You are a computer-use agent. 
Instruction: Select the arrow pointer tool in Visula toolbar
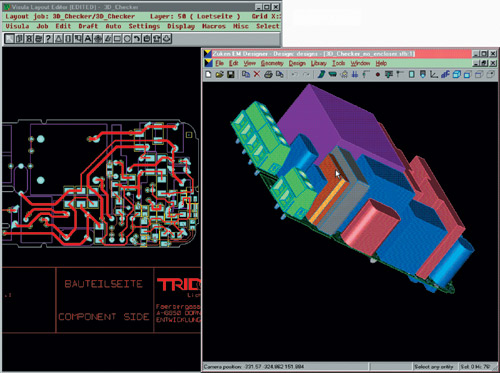10,39
